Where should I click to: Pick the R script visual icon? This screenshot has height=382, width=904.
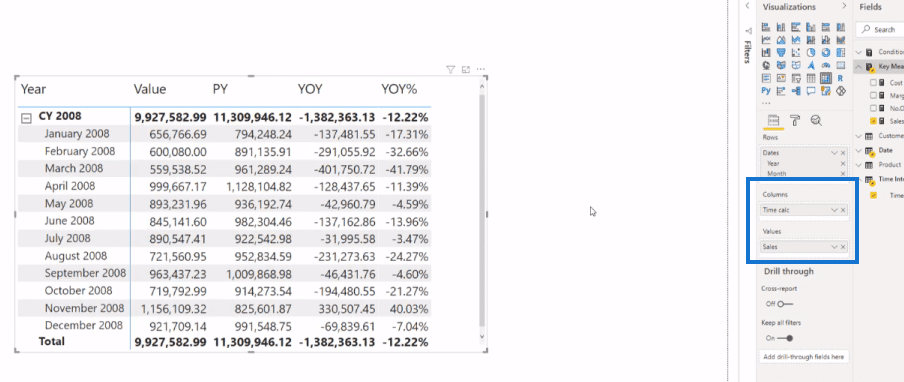[840, 78]
